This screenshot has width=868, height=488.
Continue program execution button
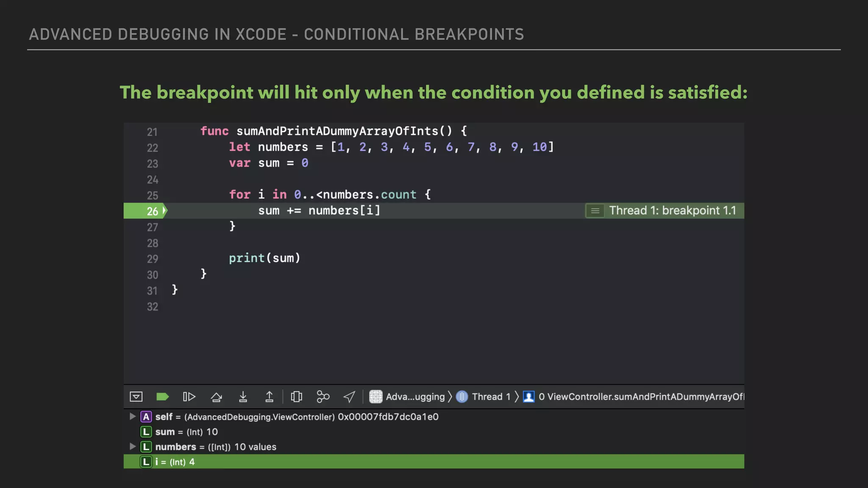(189, 396)
